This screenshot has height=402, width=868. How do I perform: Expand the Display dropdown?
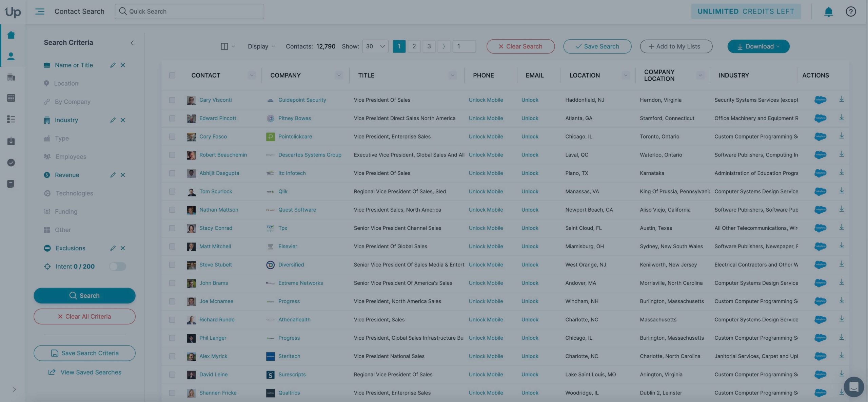(x=261, y=46)
